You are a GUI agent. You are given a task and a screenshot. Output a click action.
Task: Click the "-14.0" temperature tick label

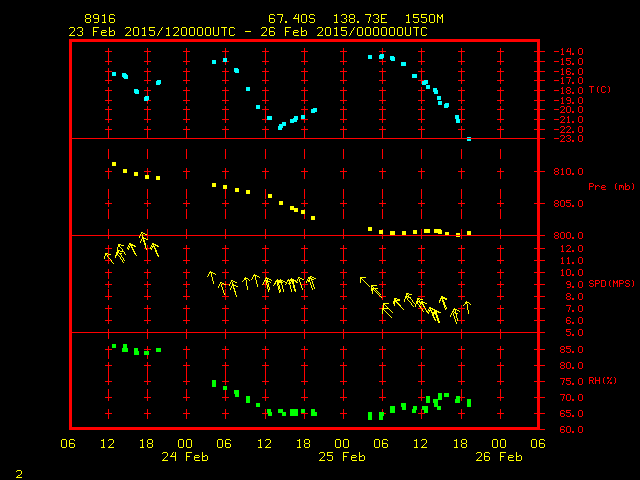click(568, 51)
